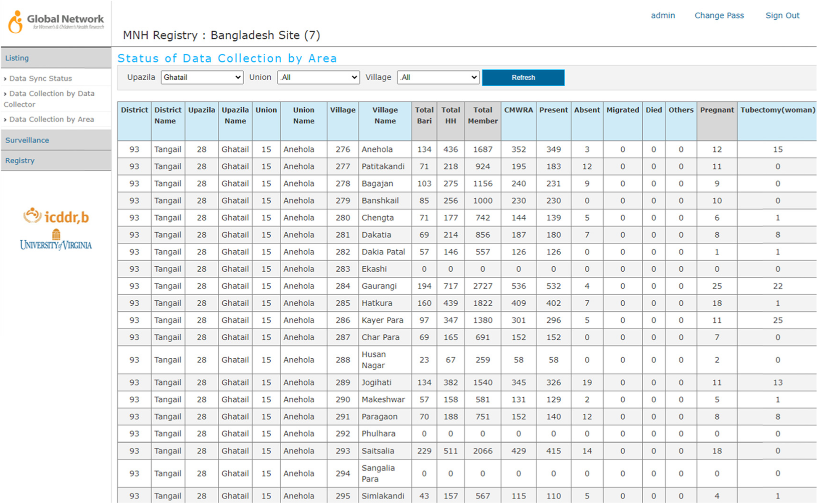Select village name Ekashi
The height and width of the screenshot is (504, 818).
374,269
